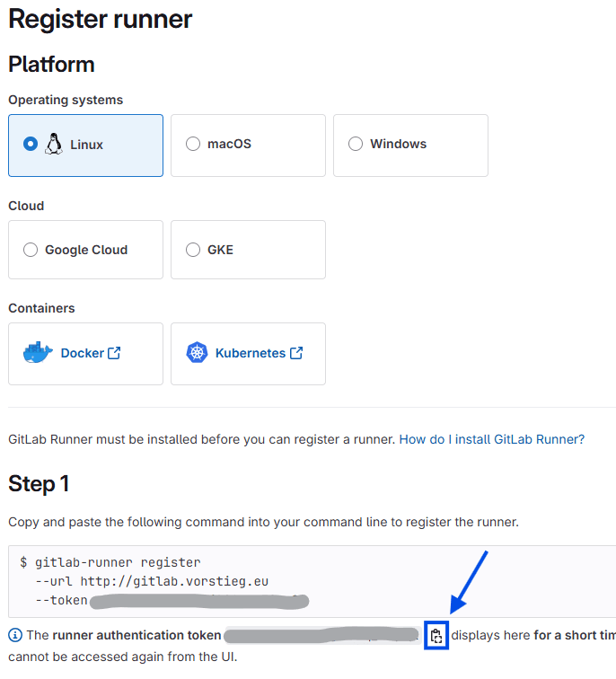Click the 'Register runner' heading
The height and width of the screenshot is (679, 616).
click(x=100, y=20)
